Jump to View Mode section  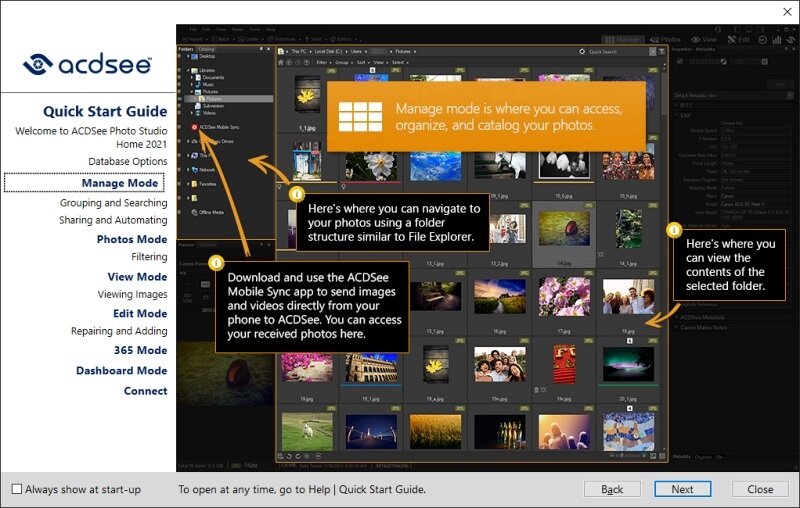tap(137, 276)
